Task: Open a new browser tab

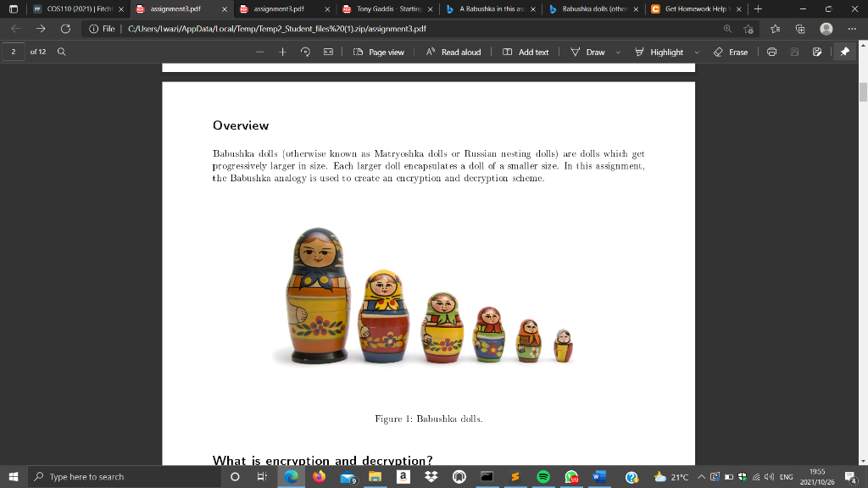Action: [x=758, y=8]
